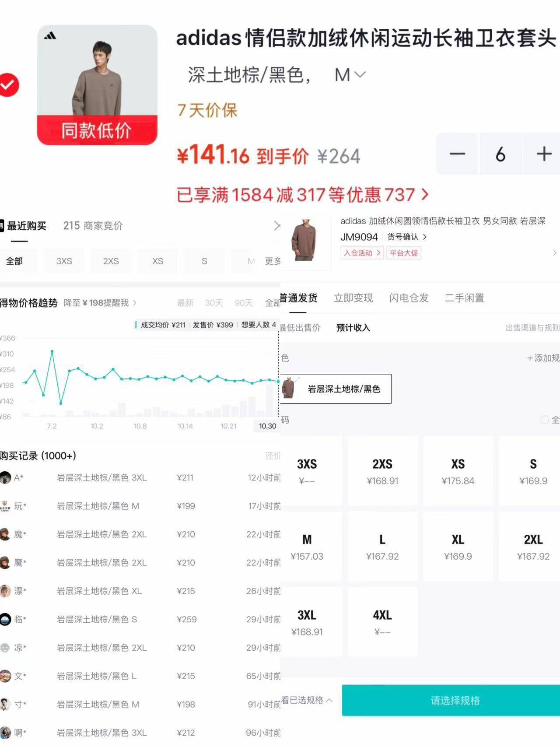Switch to the 立即变现 tab
The height and width of the screenshot is (747, 560).
pos(353,298)
